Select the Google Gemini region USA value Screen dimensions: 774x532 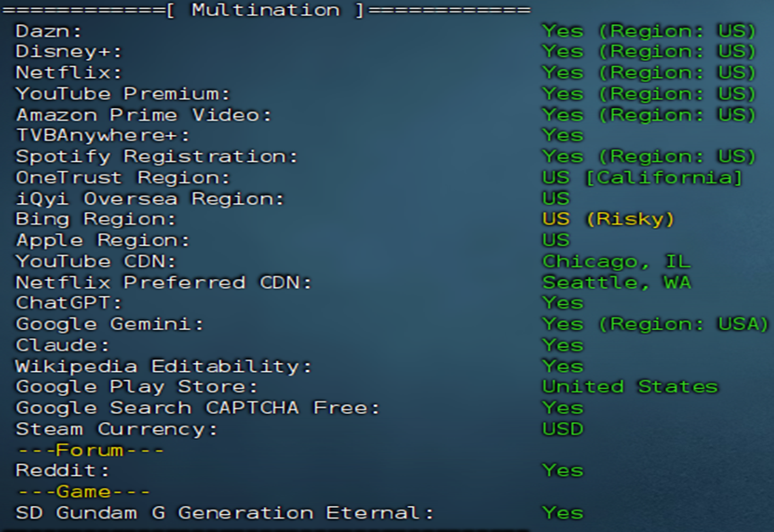click(x=655, y=324)
